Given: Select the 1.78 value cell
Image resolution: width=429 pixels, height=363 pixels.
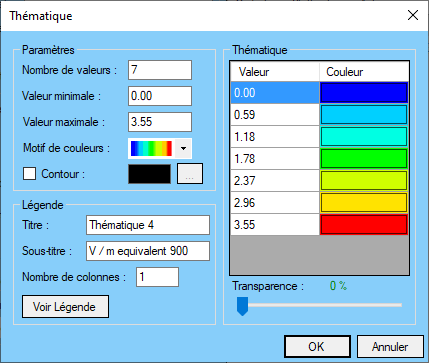Looking at the screenshot, I should click(275, 159).
